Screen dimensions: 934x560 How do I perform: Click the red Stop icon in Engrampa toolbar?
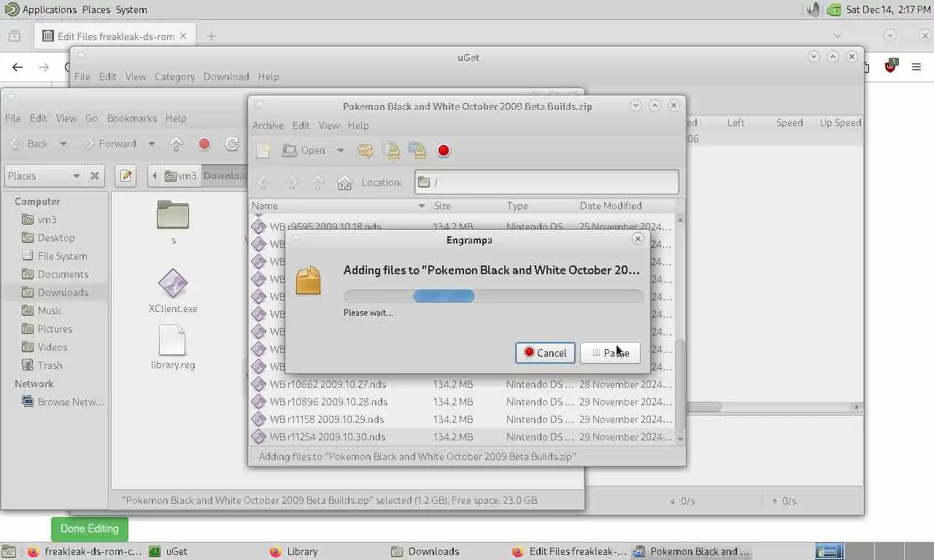[443, 150]
